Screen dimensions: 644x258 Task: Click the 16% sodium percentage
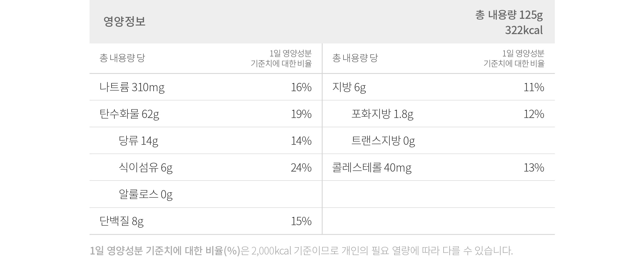click(x=301, y=87)
